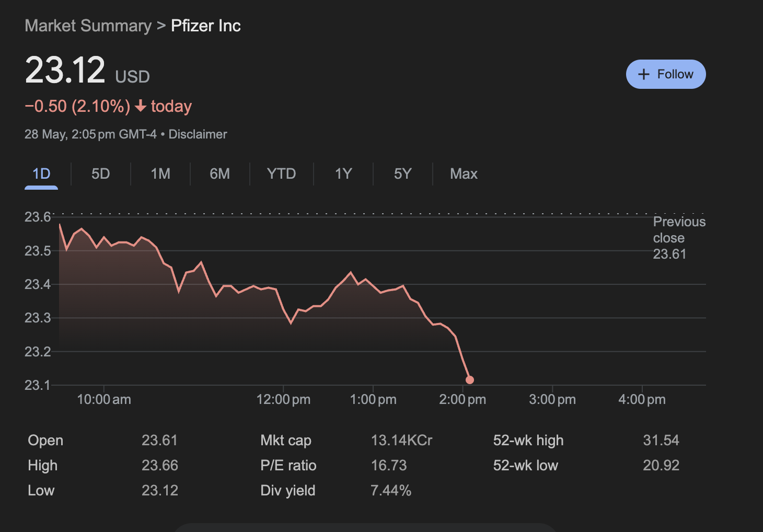This screenshot has width=763, height=532.
Task: Click the −0.50 (2.10%) change text
Action: click(77, 106)
